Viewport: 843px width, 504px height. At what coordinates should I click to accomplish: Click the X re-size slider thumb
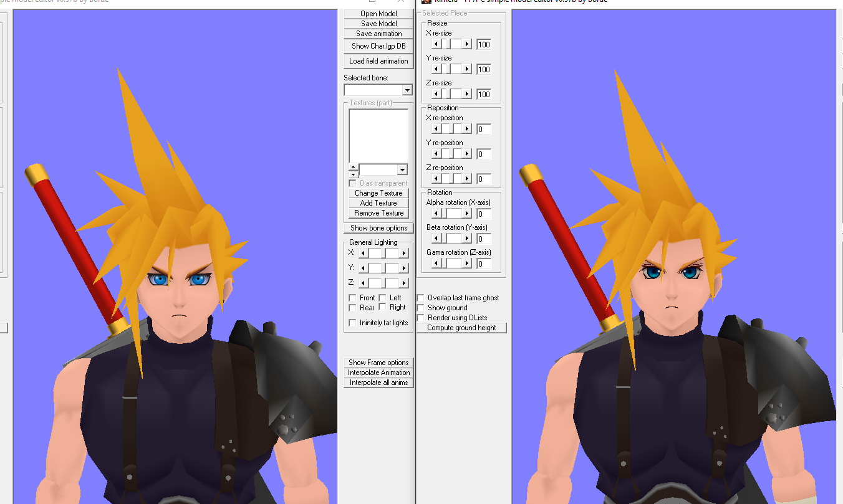coord(448,44)
